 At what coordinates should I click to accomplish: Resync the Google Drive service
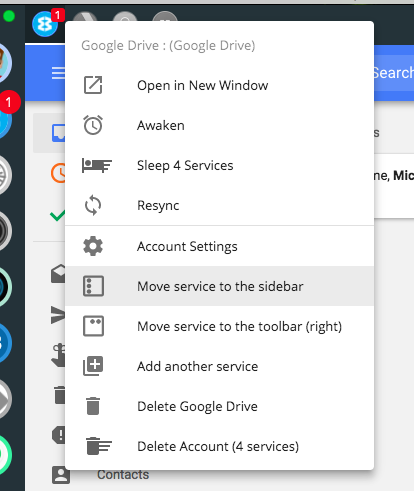(x=219, y=205)
